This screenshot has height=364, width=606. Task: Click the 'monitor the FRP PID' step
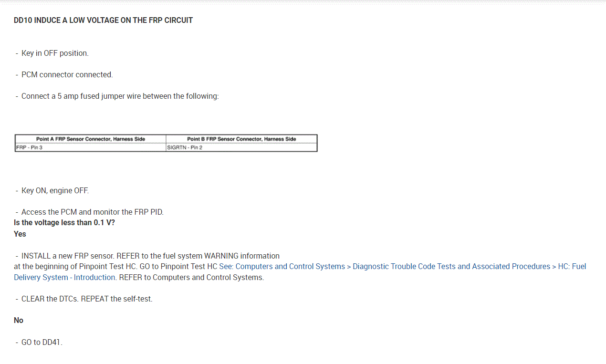[92, 212]
